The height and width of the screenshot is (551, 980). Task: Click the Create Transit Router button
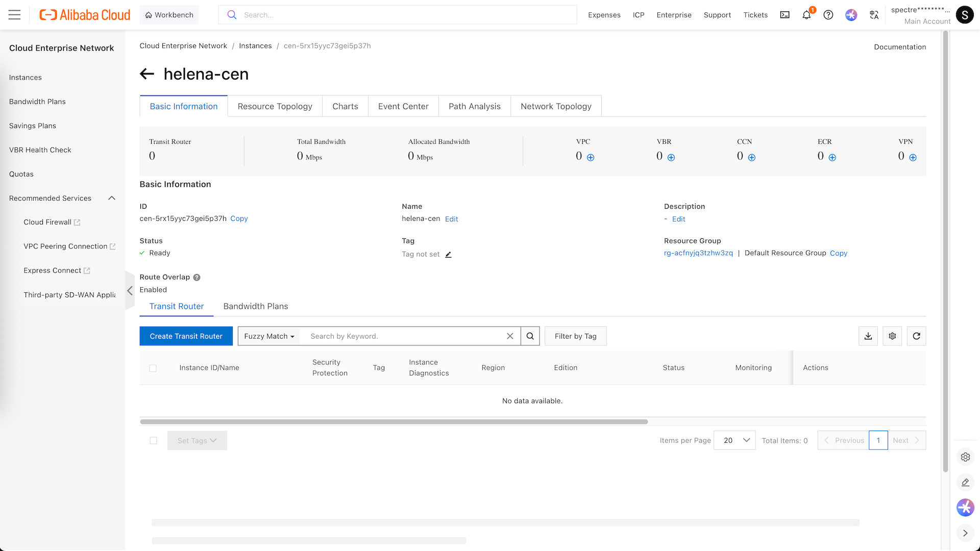click(186, 336)
